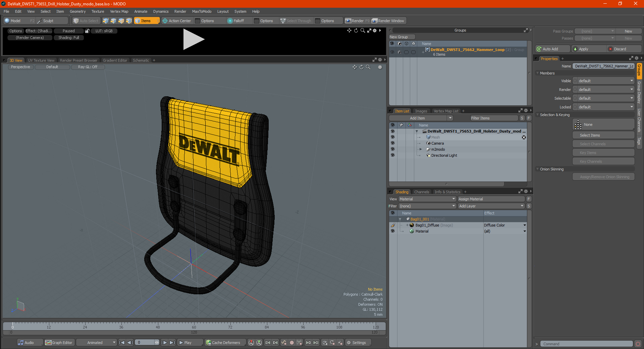Expand the m2modo item
Image resolution: width=644 pixels, height=349 pixels.
tap(421, 149)
